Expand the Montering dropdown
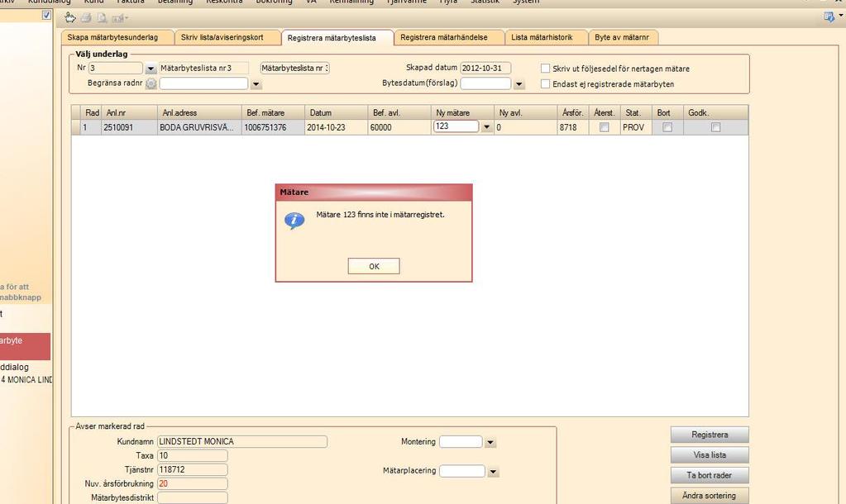Screen dimensions: 846x504 [490, 443]
